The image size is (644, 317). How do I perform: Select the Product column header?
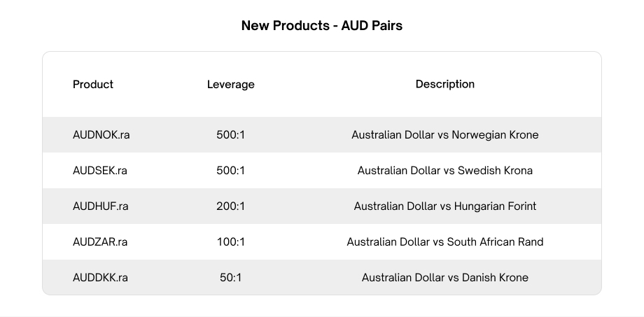coord(93,84)
